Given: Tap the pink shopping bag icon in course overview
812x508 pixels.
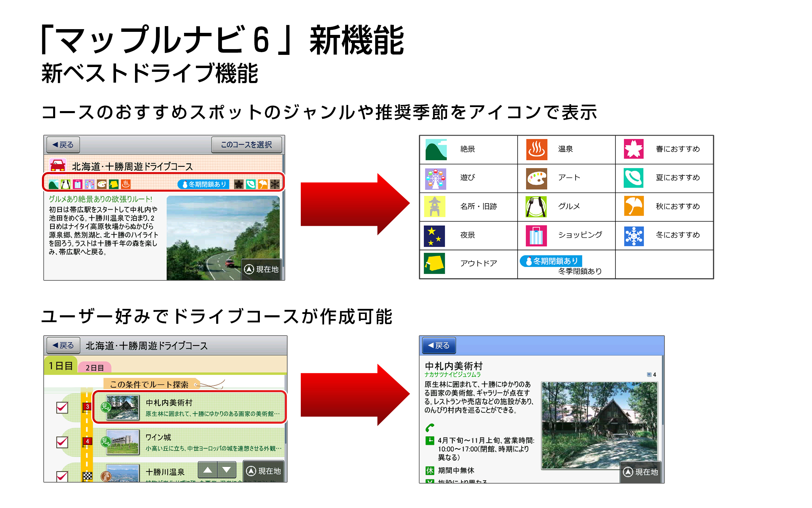Looking at the screenshot, I should [x=77, y=184].
